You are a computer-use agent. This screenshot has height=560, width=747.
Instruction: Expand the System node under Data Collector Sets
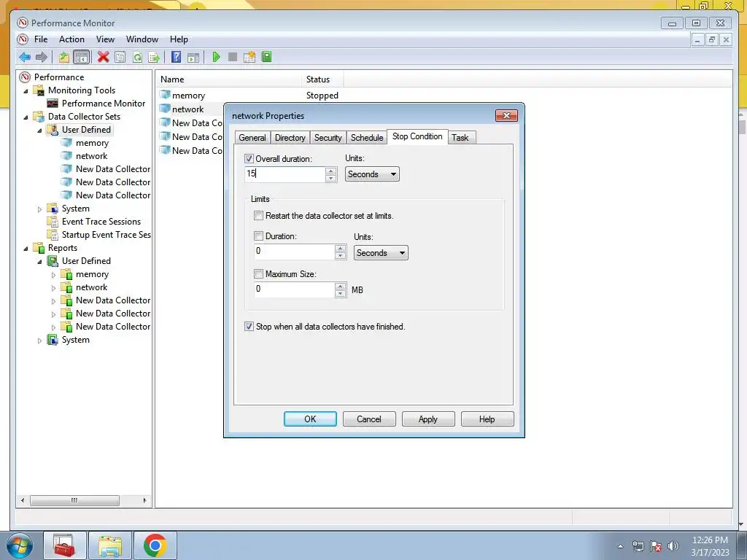click(x=39, y=209)
